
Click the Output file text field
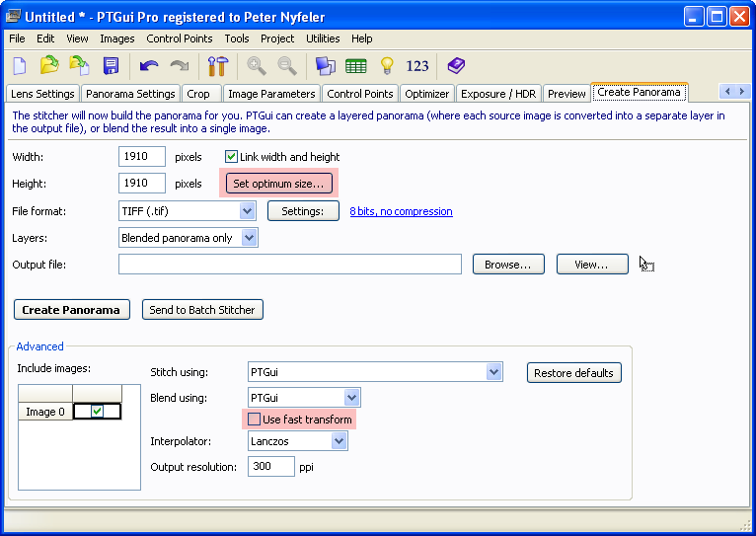(x=289, y=265)
